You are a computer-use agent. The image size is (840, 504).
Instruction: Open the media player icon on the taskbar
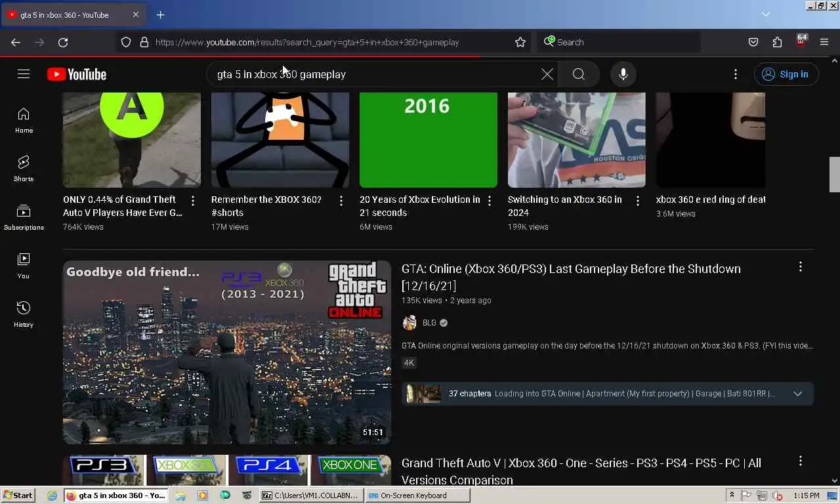point(203,495)
